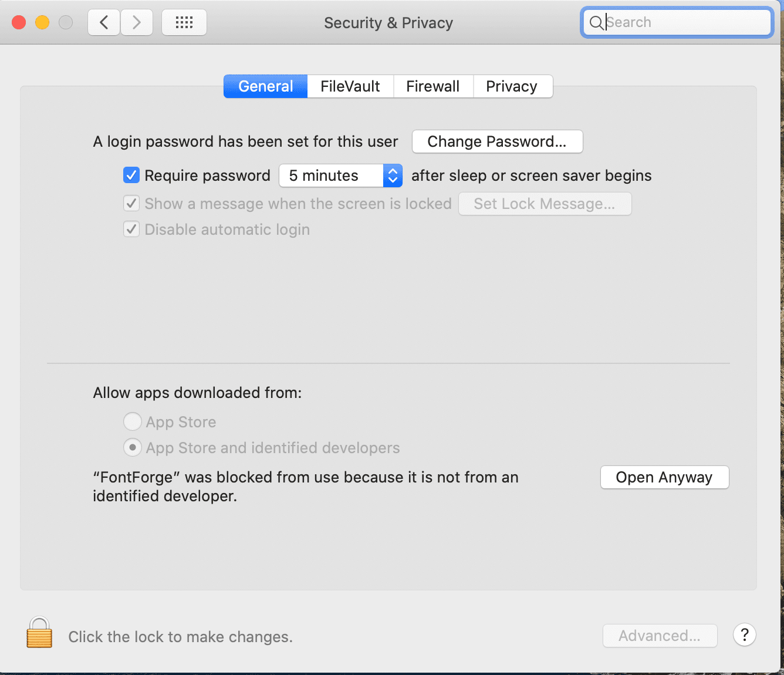Screen dimensions: 784x675
Task: Click the Security & Privacy window title
Action: [x=388, y=23]
